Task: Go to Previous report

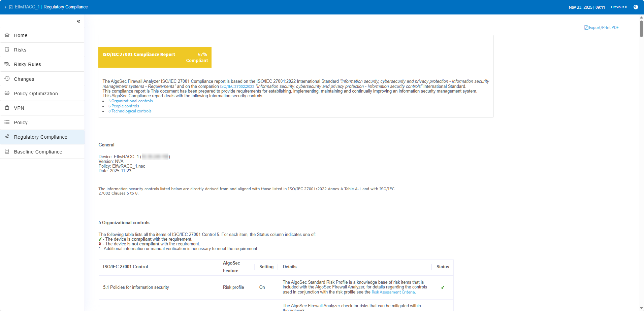Action: pos(619,7)
